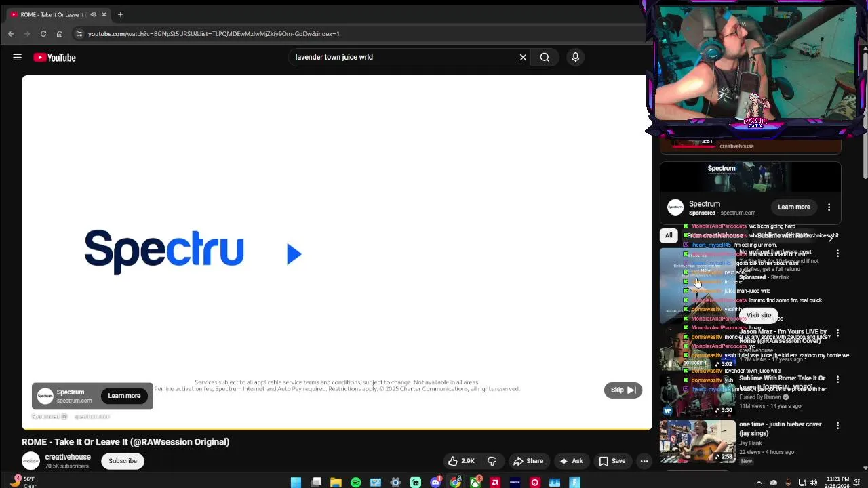Click the magnifier search button
Screen dimensions: 868x488
tap(545, 58)
